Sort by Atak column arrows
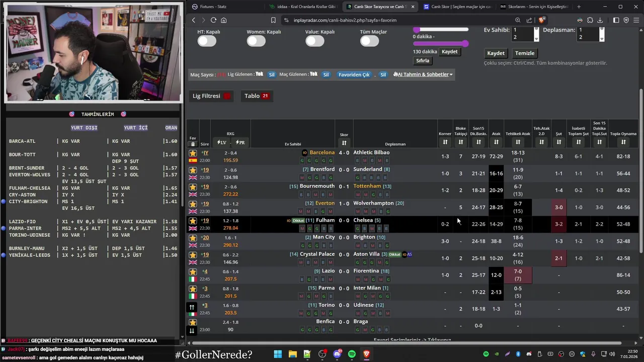 tap(496, 142)
